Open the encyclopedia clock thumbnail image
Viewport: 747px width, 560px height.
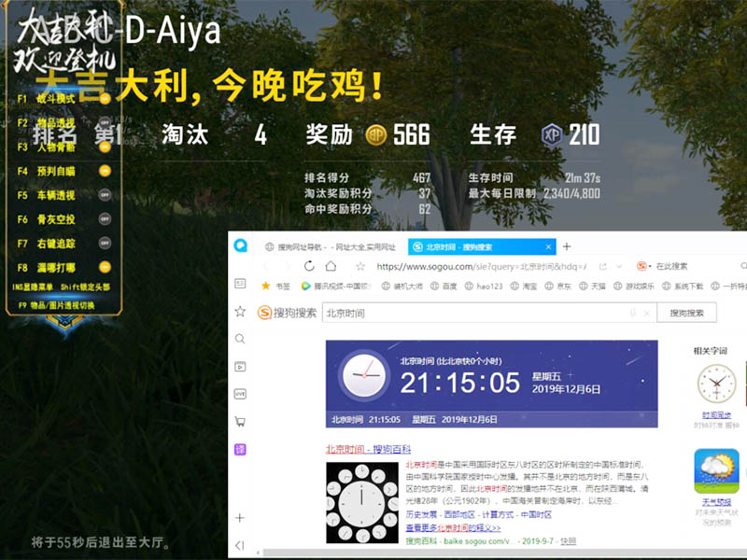(362, 502)
